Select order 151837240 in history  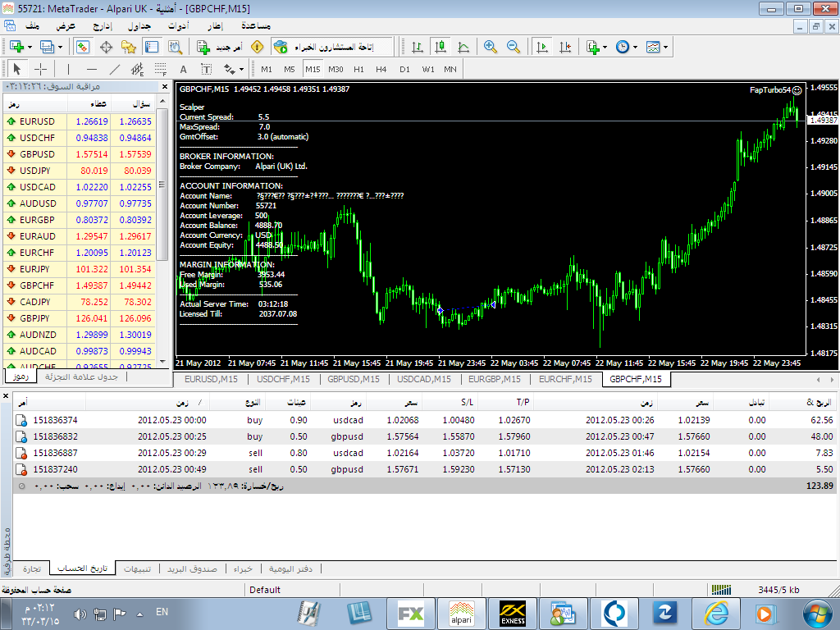pos(424,469)
